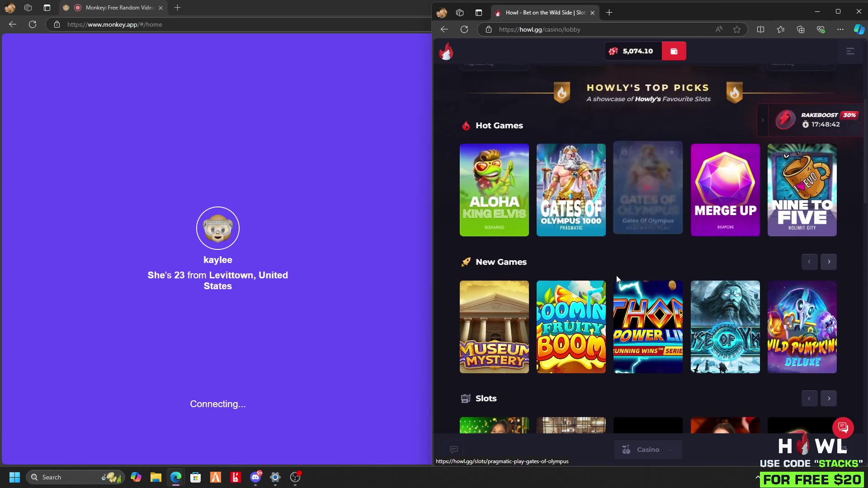Click the Hot Games flame icon
The image size is (868, 488).
point(466,125)
